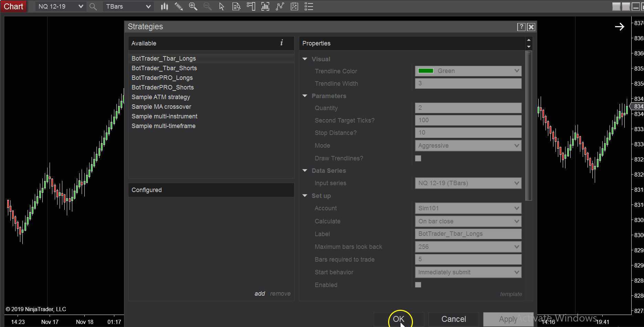The width and height of the screenshot is (644, 327).
Task: Open the Mode dropdown showing Aggressive
Action: click(468, 146)
